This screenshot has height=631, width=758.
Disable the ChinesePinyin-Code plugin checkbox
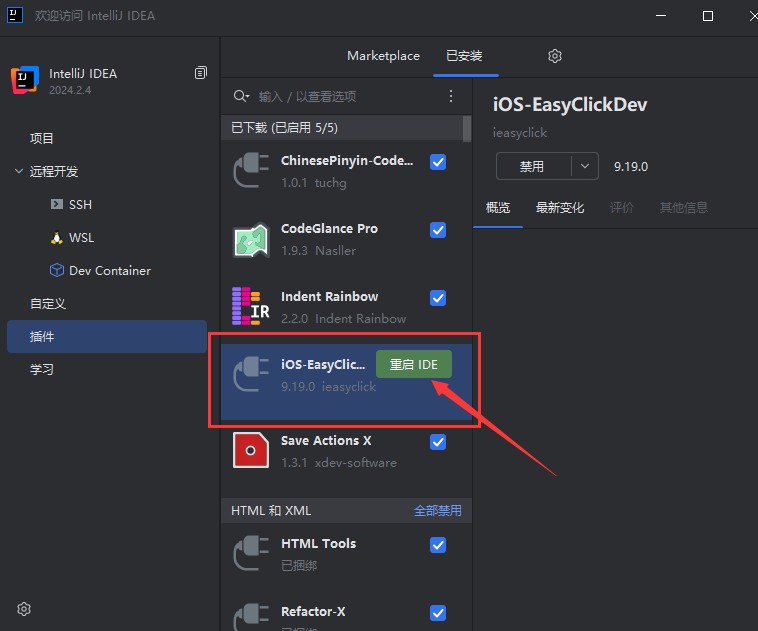point(438,162)
